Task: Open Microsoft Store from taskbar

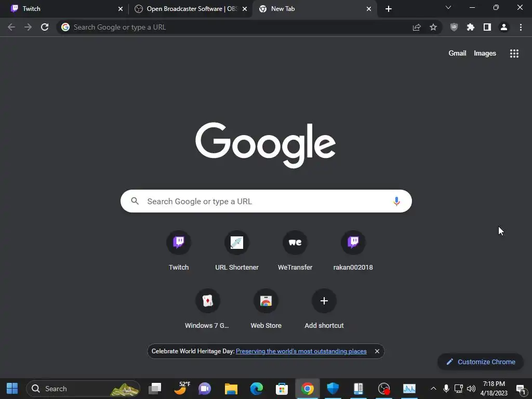Action: (282, 389)
